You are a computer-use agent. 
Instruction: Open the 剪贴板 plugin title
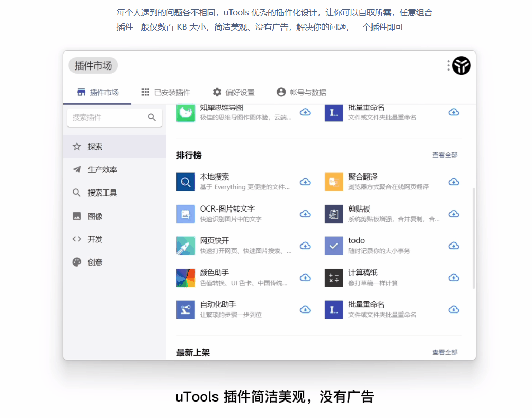(x=359, y=209)
